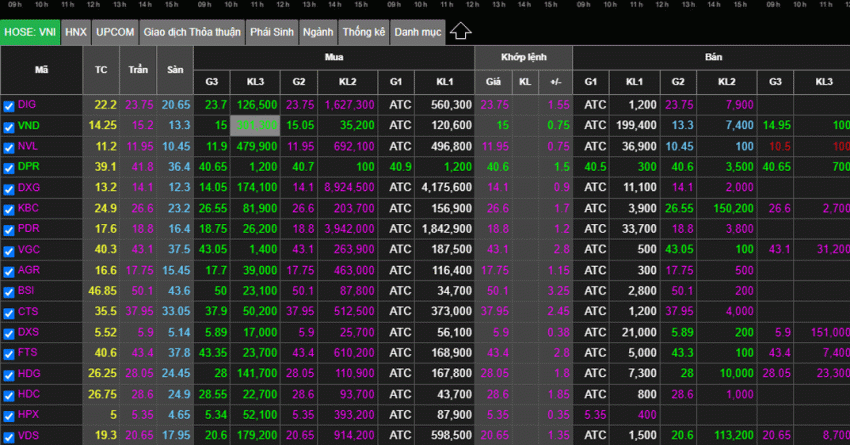Toggle the BSI row checkbox
This screenshot has height=445, width=850.
[x=9, y=292]
